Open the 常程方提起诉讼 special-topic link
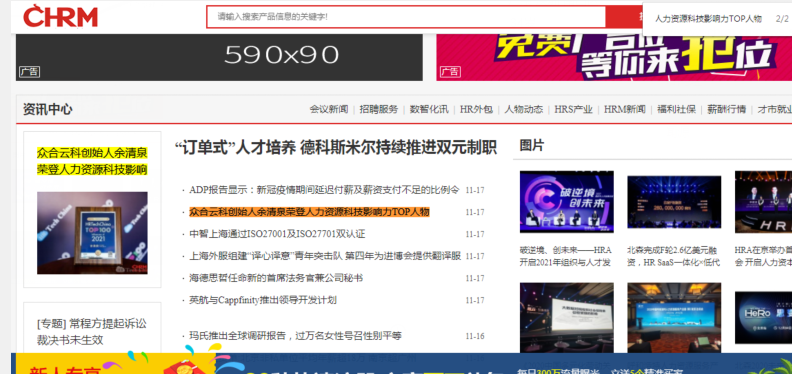The height and width of the screenshot is (374, 792). coord(91,332)
